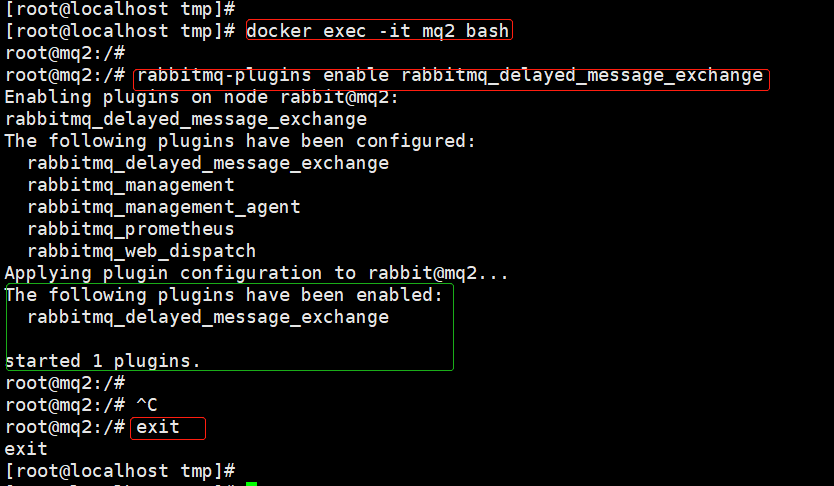Click the 'started 1 plugins.' line

coord(103,361)
